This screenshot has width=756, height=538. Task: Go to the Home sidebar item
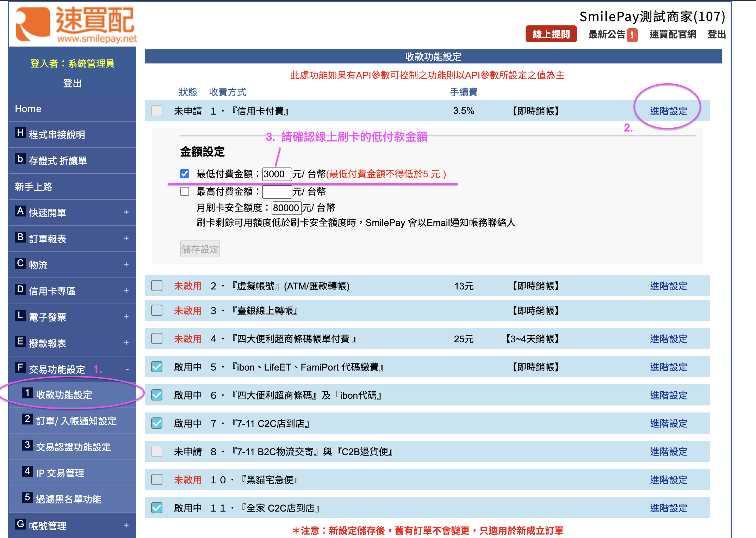click(28, 109)
